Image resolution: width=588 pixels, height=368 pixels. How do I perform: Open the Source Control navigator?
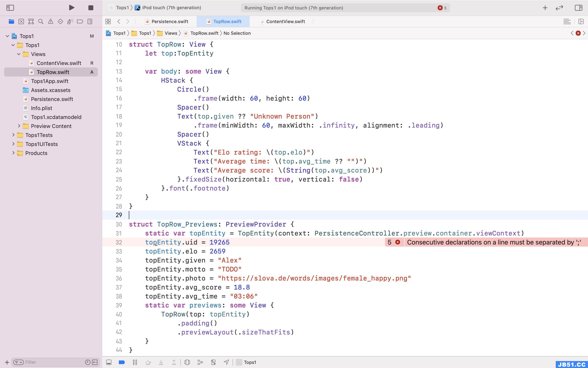click(21, 22)
